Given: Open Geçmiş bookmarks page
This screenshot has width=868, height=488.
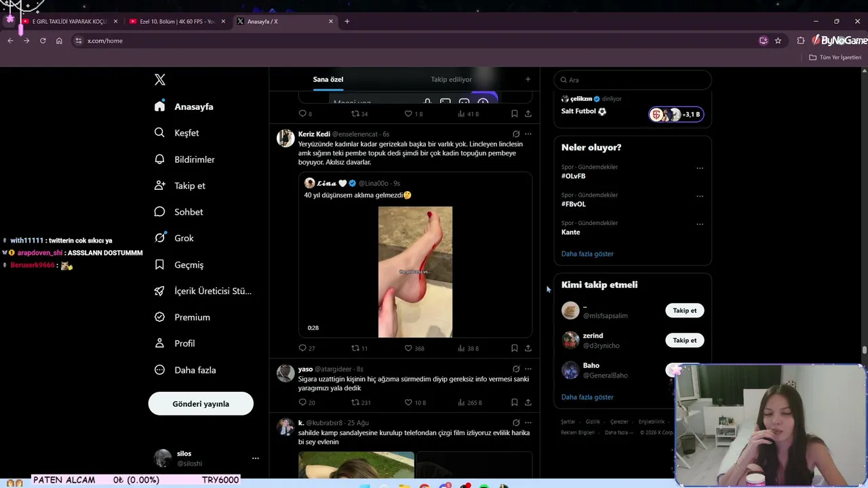Looking at the screenshot, I should pos(178,265).
